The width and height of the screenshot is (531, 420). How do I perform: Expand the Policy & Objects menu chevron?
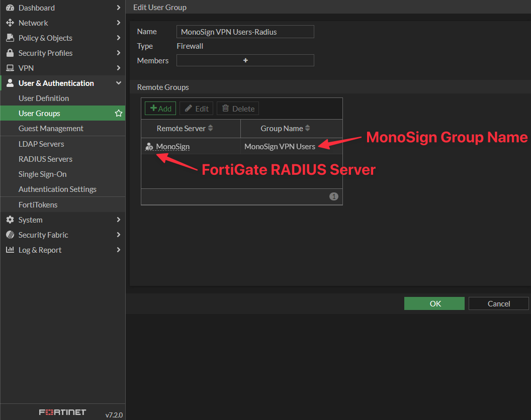pyautogui.click(x=118, y=38)
